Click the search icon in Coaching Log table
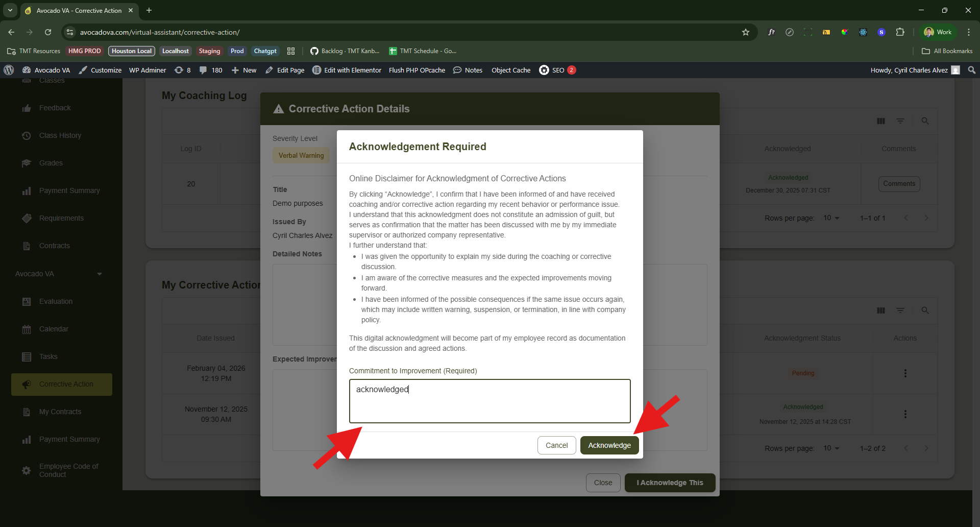Image resolution: width=980 pixels, height=527 pixels. pyautogui.click(x=925, y=121)
